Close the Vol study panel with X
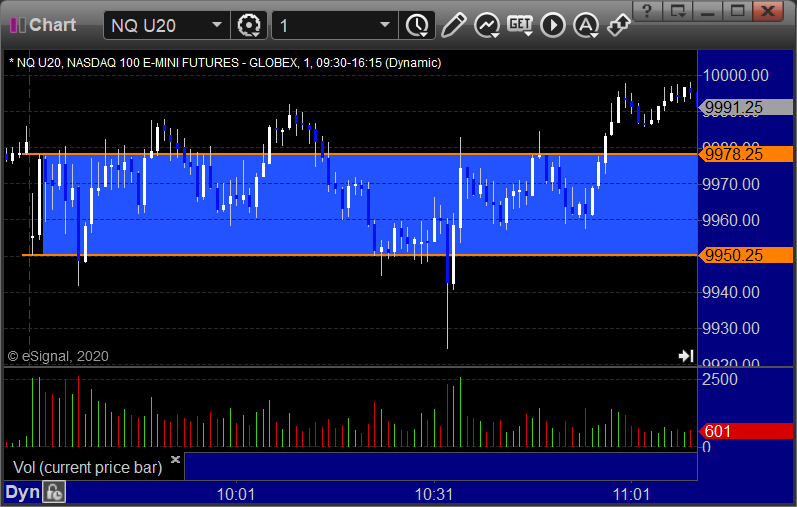Image resolution: width=797 pixels, height=507 pixels. [x=175, y=459]
